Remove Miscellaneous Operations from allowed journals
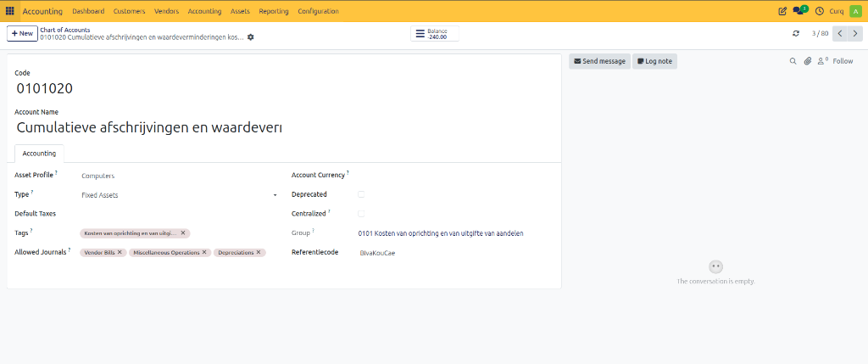This screenshot has width=868, height=364. 204,252
